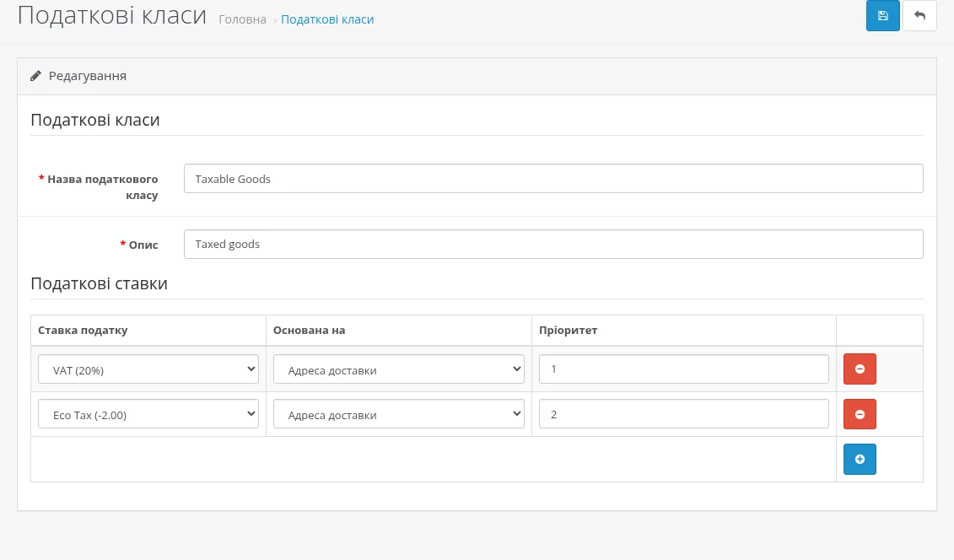954x560 pixels.
Task: Open the Eco Tax (-2.00) rate dropdown
Action: 148,415
